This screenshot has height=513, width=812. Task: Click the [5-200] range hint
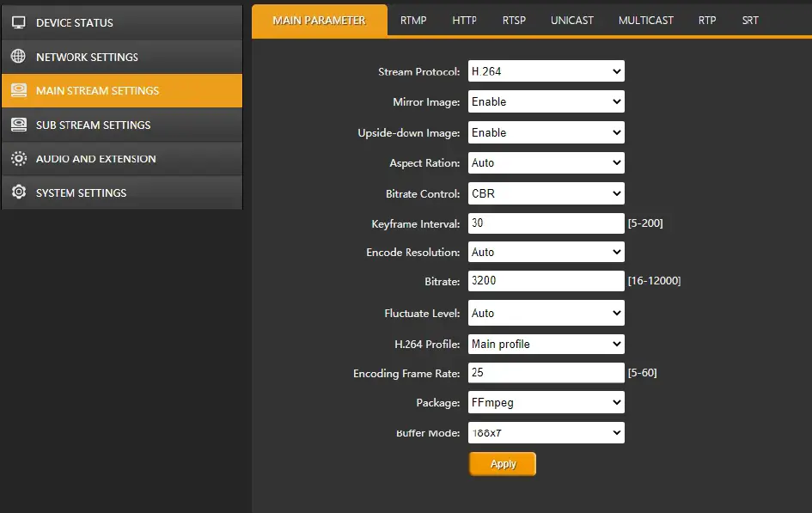(645, 223)
